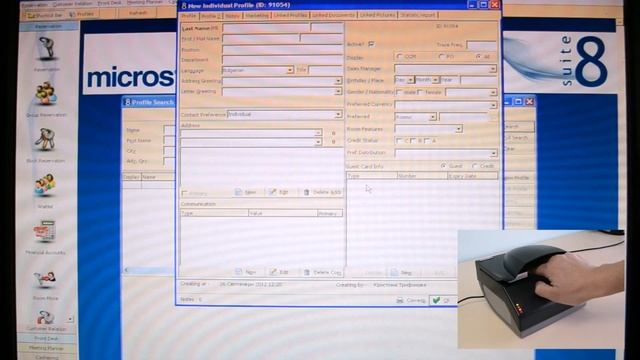Click the address New button

[x=246, y=192]
